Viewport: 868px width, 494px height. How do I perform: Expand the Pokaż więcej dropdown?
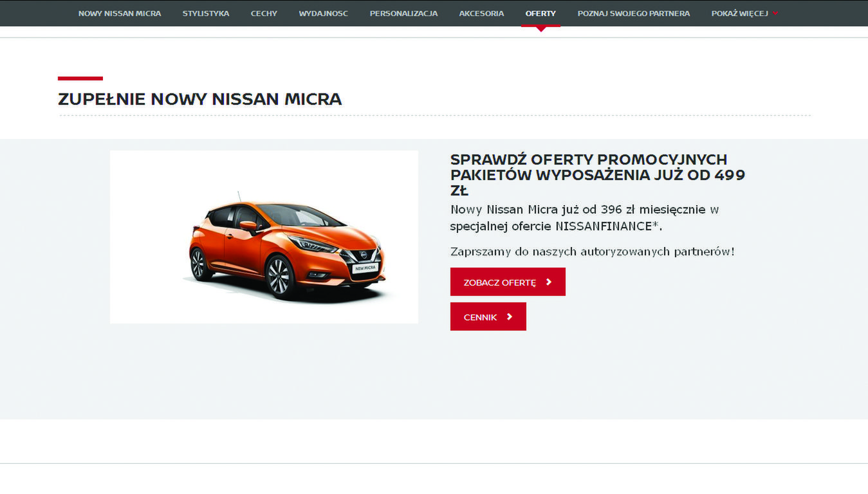744,14
